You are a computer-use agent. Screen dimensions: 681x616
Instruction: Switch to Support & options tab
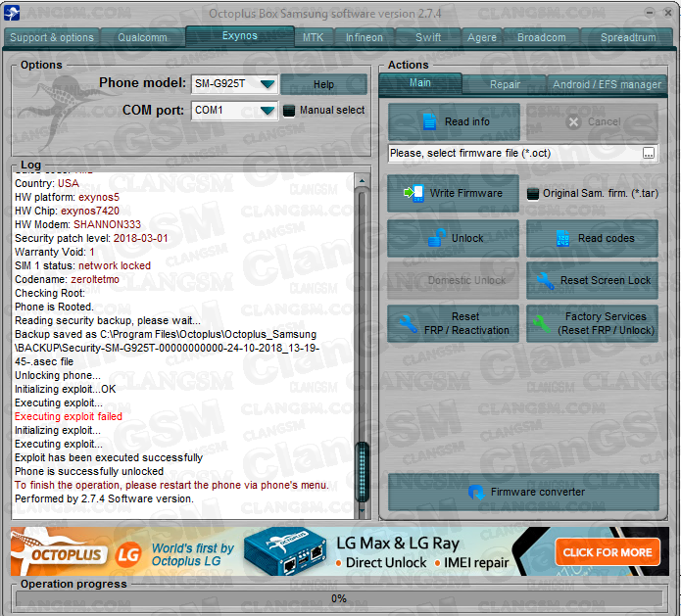pos(52,37)
